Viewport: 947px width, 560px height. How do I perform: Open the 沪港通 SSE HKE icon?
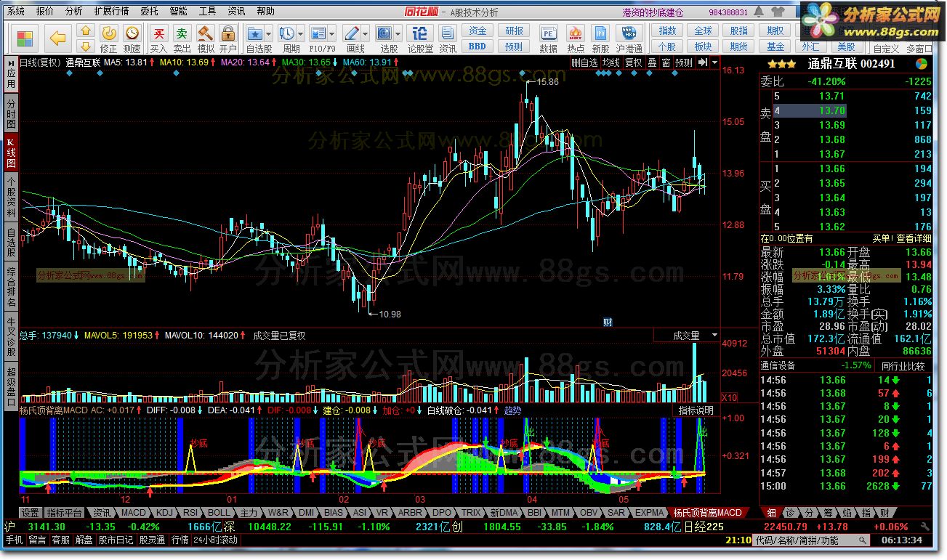coord(628,33)
